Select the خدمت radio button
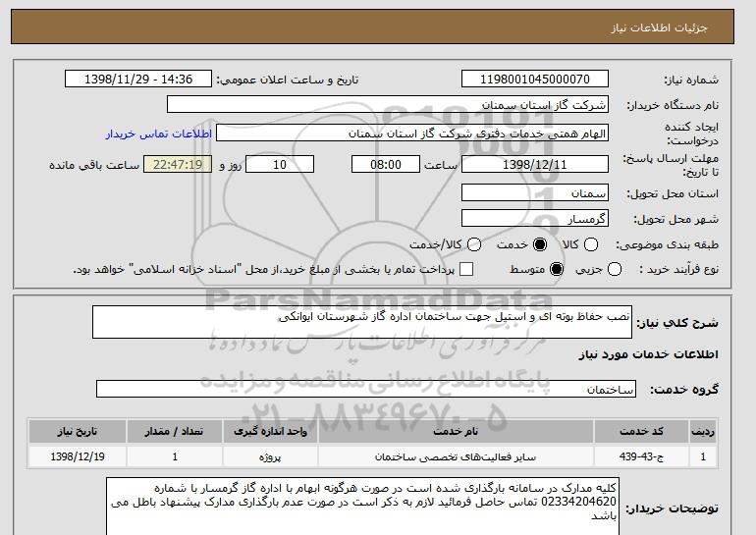The image size is (756, 535). [x=540, y=244]
